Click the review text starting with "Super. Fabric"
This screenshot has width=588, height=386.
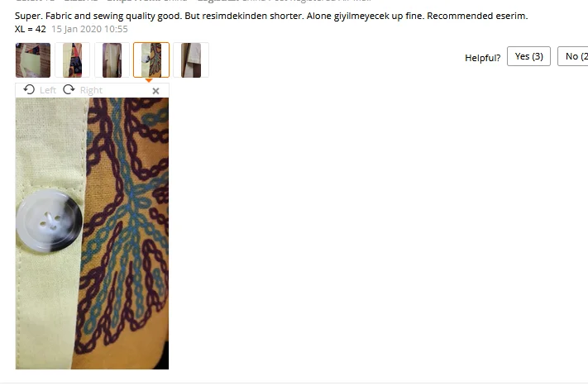click(271, 16)
